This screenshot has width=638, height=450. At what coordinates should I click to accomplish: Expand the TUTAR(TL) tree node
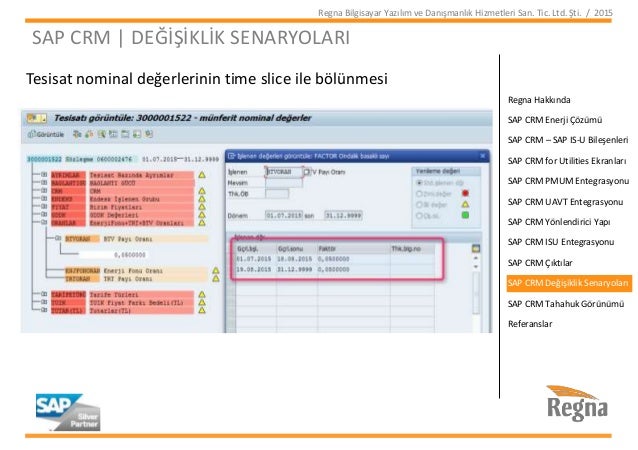pyautogui.click(x=44, y=310)
